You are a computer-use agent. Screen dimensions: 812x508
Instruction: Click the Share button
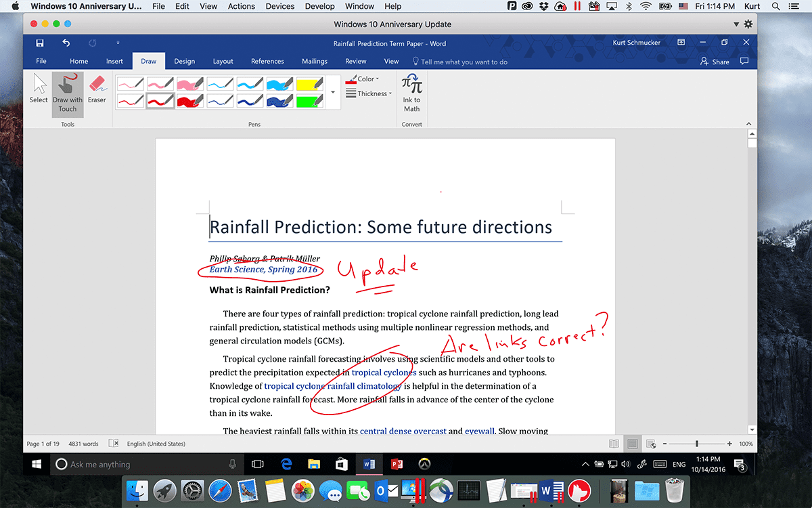715,62
